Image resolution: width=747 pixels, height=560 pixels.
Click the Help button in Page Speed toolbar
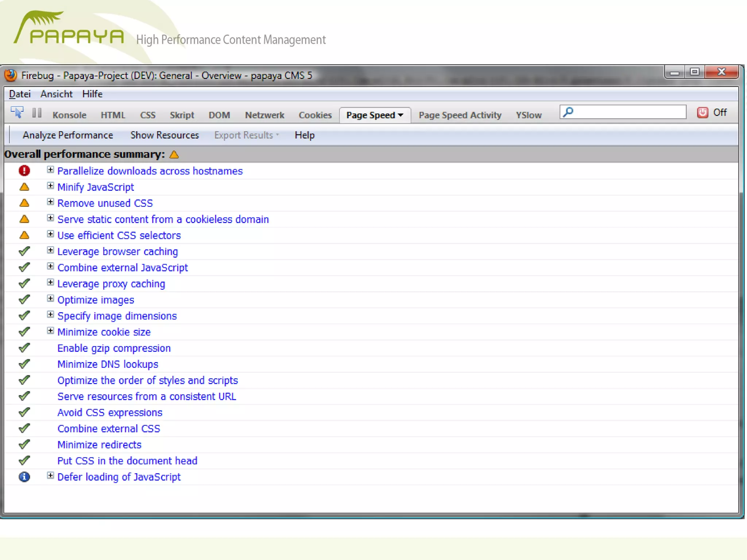coord(305,135)
